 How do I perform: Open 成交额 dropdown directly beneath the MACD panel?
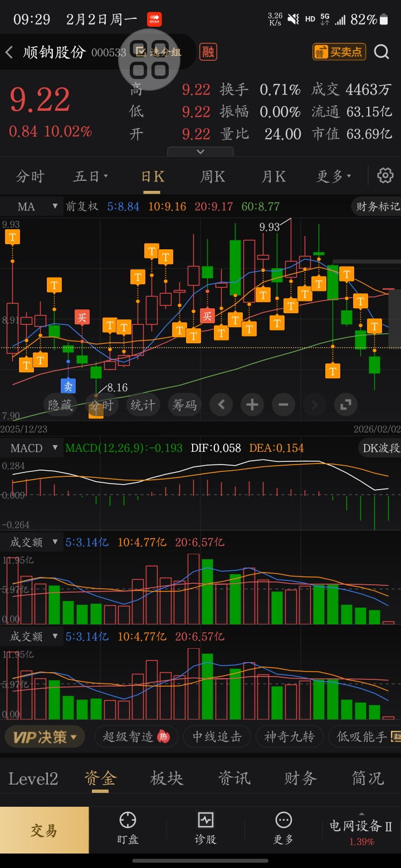coord(32,542)
